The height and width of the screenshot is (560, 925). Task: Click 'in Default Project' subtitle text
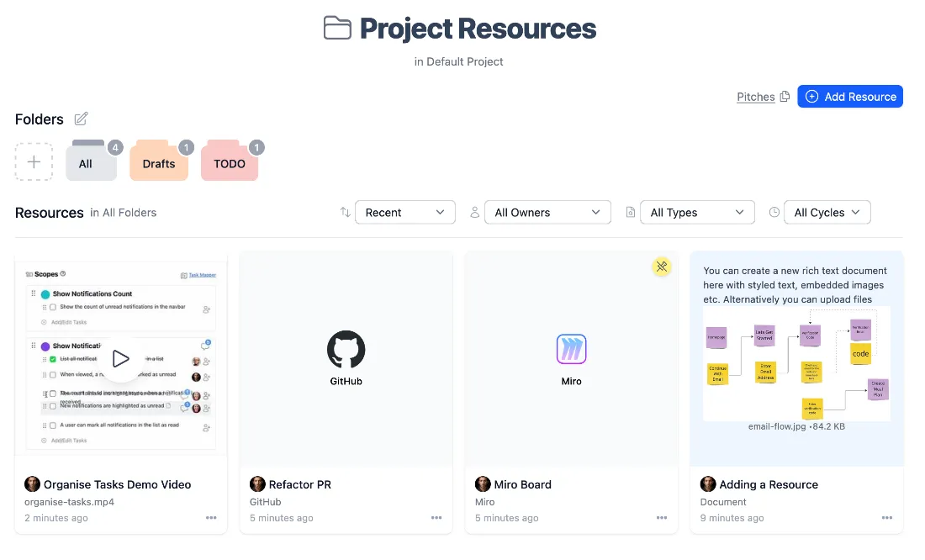pos(458,61)
